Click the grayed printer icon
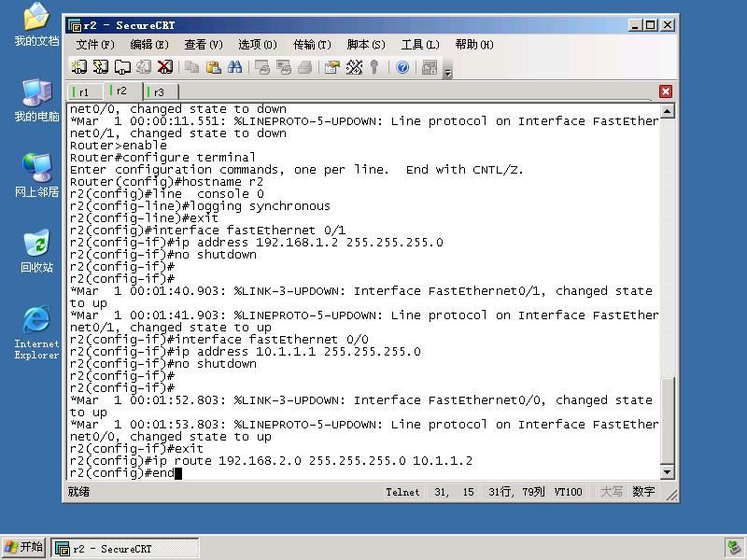 (305, 67)
